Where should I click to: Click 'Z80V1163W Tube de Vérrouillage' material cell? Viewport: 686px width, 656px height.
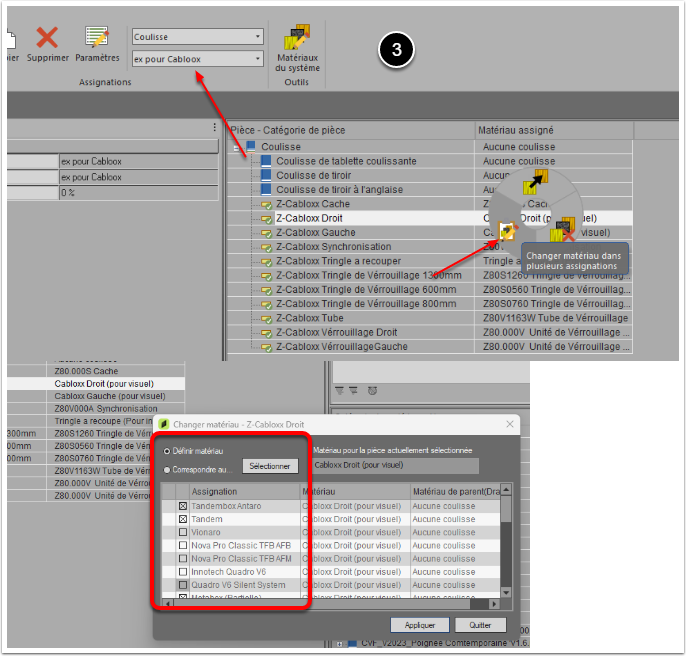tap(554, 318)
